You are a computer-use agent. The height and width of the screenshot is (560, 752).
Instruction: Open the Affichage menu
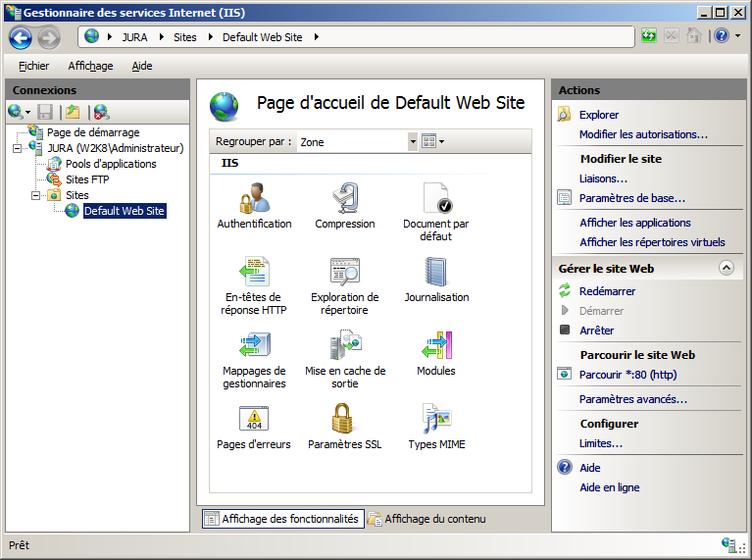click(90, 66)
